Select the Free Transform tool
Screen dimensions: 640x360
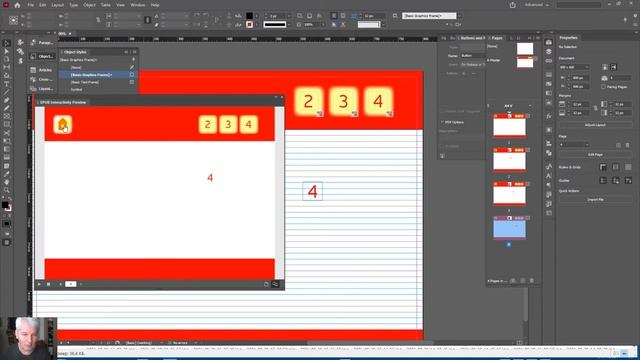click(6, 141)
